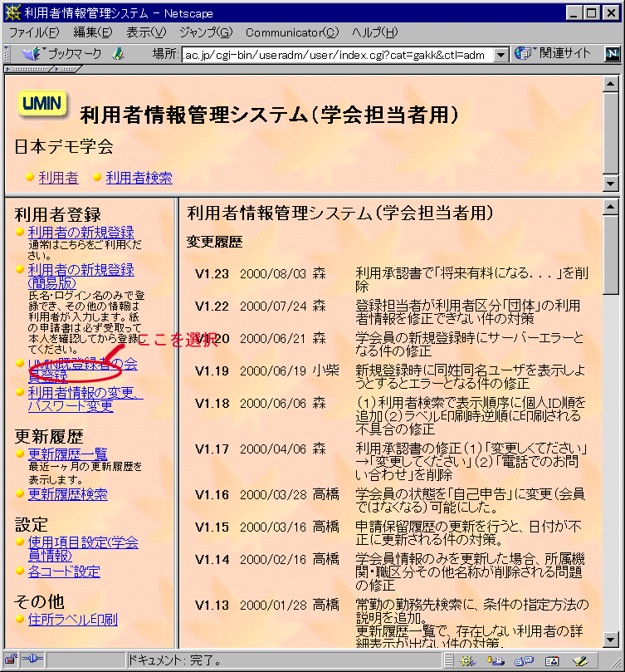
Task: Click the page proxy icon beside location label
Action: tap(119, 54)
